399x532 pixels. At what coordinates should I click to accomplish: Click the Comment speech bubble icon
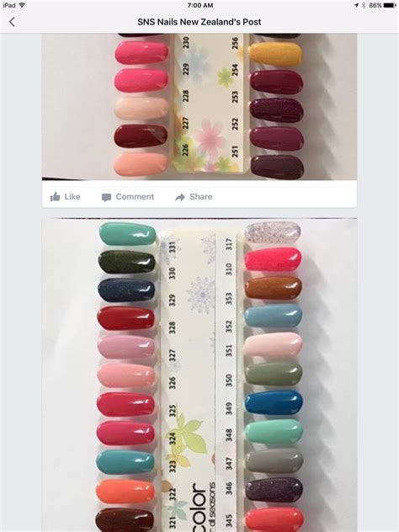tap(107, 198)
